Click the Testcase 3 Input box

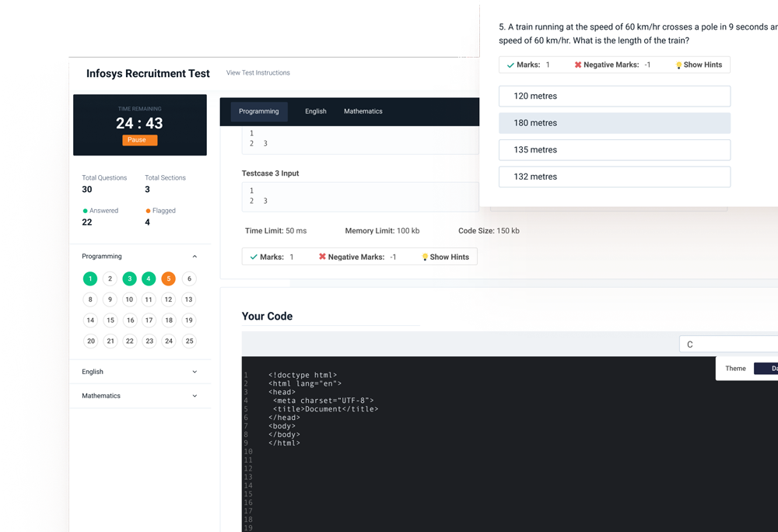pyautogui.click(x=360, y=196)
